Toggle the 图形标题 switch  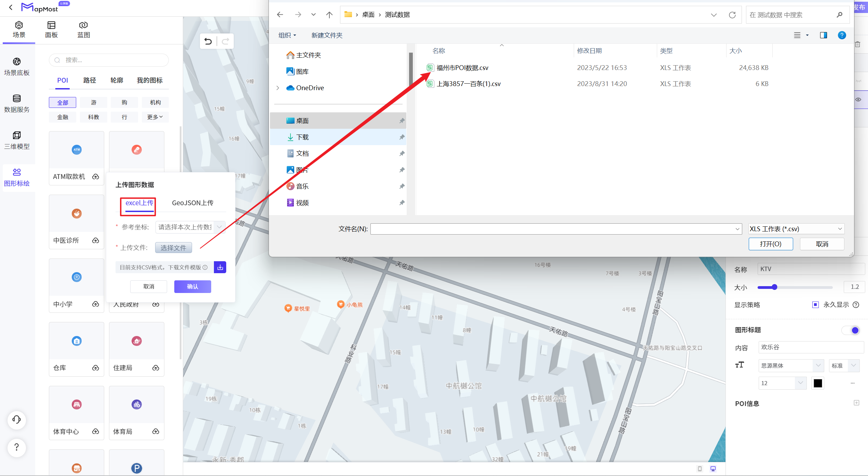coord(851,330)
